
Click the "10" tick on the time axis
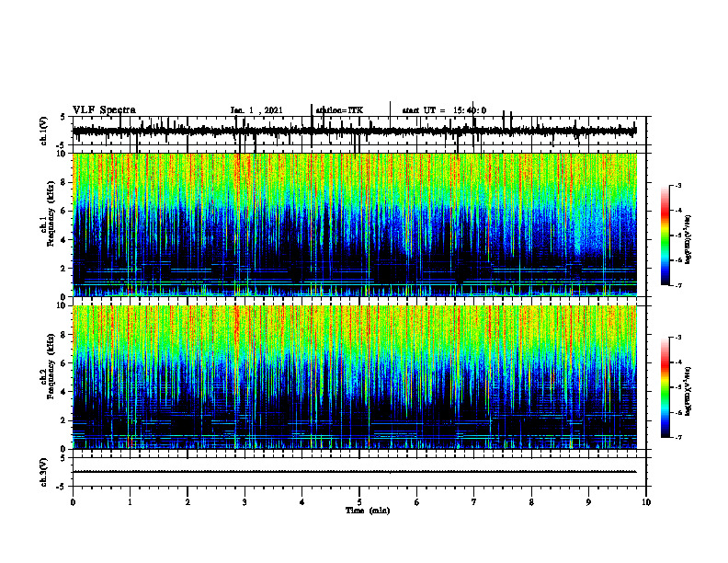646,502
